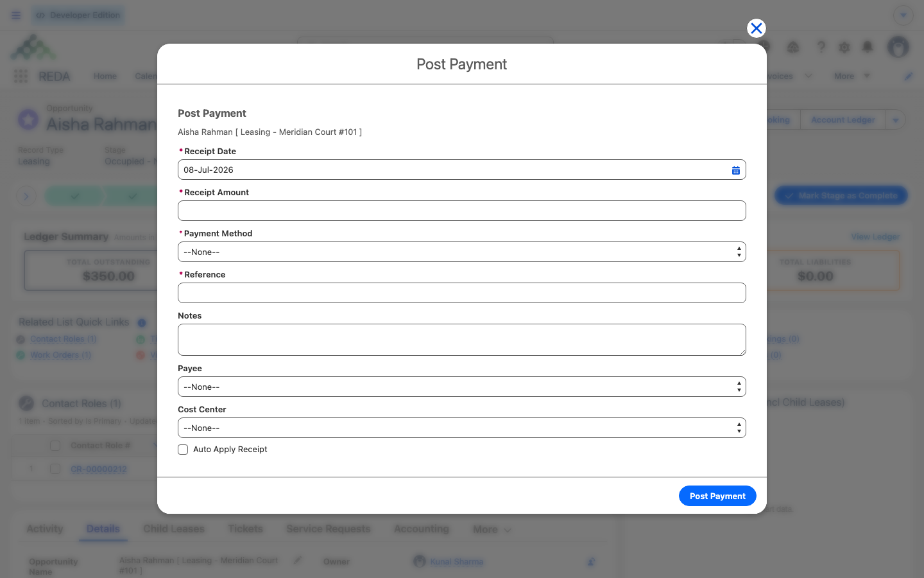924x578 pixels.
Task: Expand the stage path chevron
Action: [x=26, y=196]
